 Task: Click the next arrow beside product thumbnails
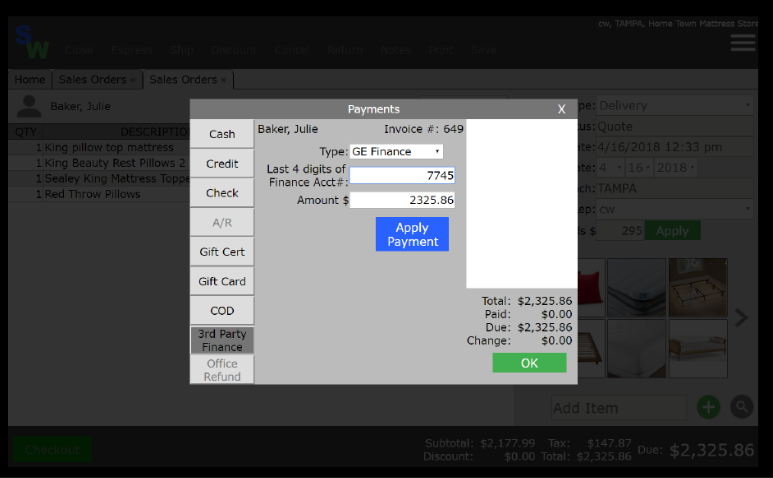741,318
